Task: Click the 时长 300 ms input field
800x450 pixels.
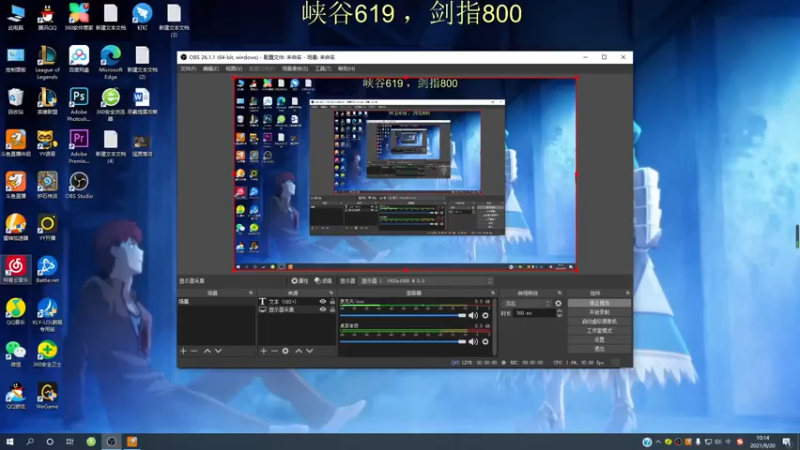Action: tap(534, 313)
